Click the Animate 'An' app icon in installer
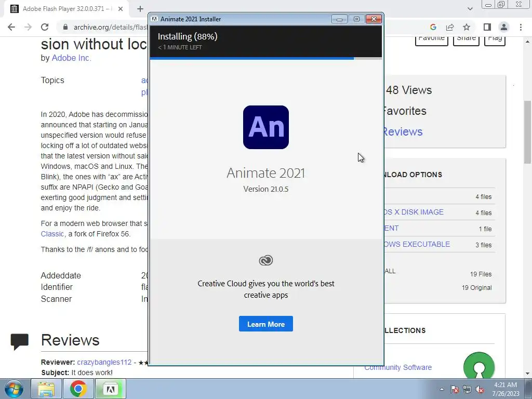 pyautogui.click(x=265, y=127)
